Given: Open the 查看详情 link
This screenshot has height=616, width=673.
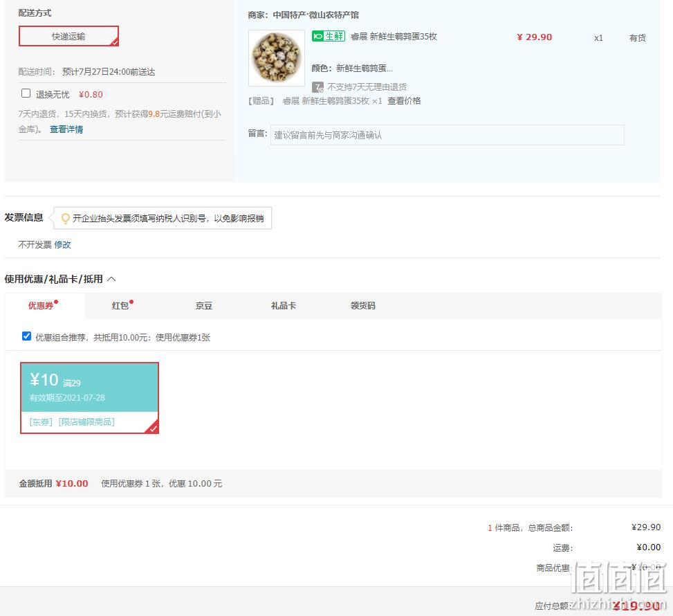Looking at the screenshot, I should tap(66, 129).
